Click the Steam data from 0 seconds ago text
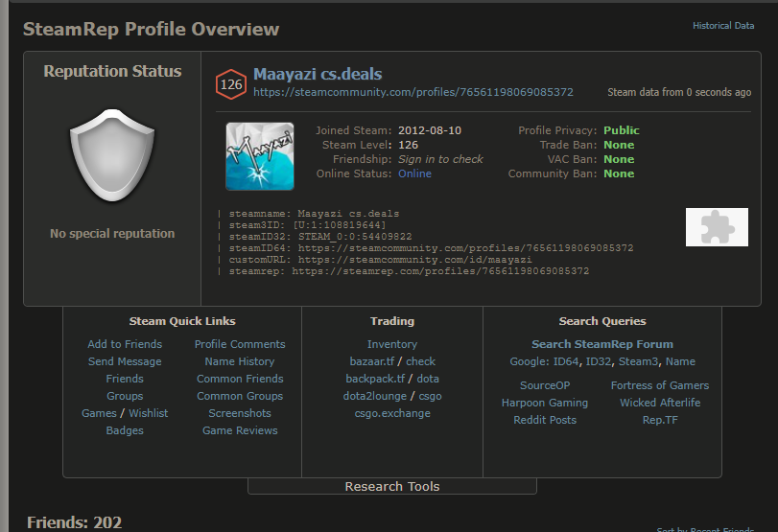 (679, 92)
